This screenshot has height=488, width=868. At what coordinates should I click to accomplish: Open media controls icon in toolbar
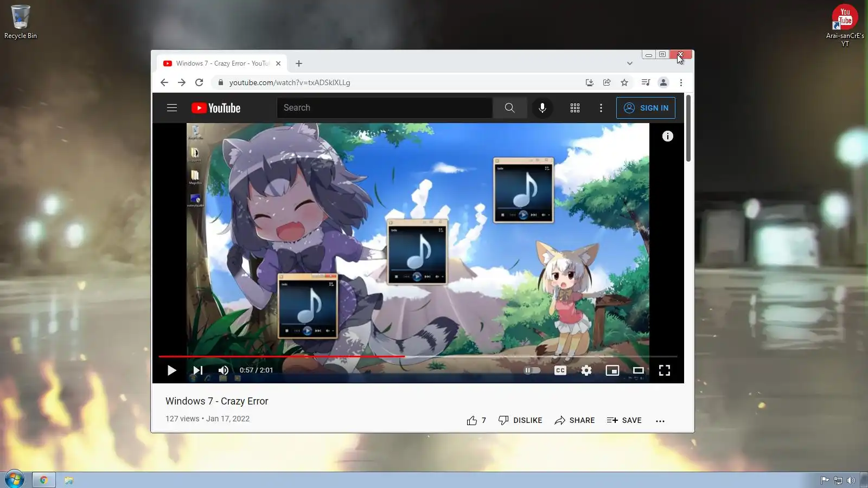[646, 82]
